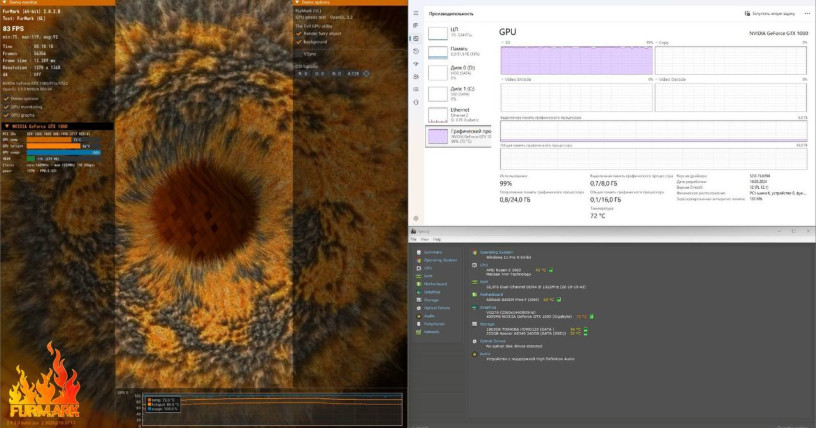Open Task Manager Startup apps icon
This screenshot has height=428, width=816.
pyautogui.click(x=416, y=63)
